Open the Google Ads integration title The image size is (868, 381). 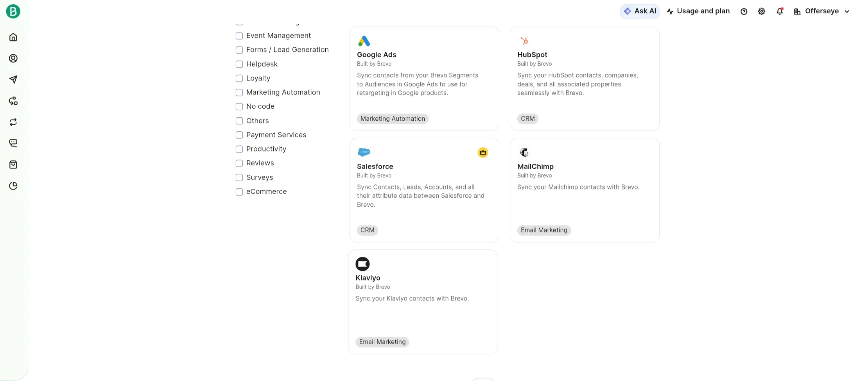pyautogui.click(x=377, y=55)
